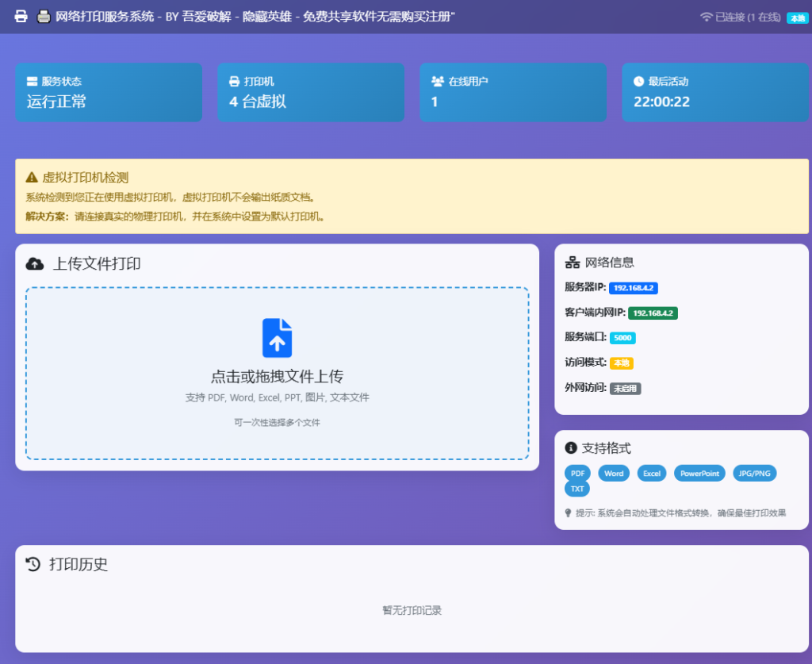812x664 pixels.
Task: Click the clock icon beside 最后活动
Action: pyautogui.click(x=639, y=82)
